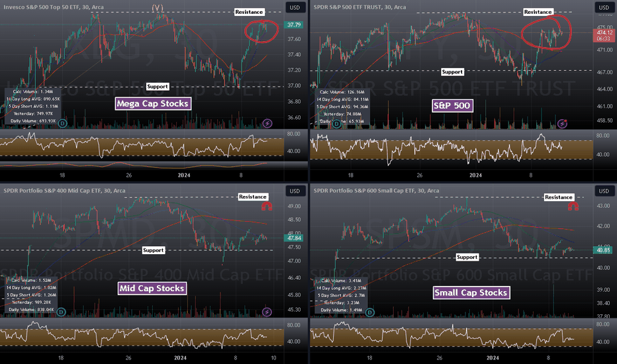617x364 pixels.
Task: Click 'Yesterday: 3.23M' volume text
Action: 341,302
